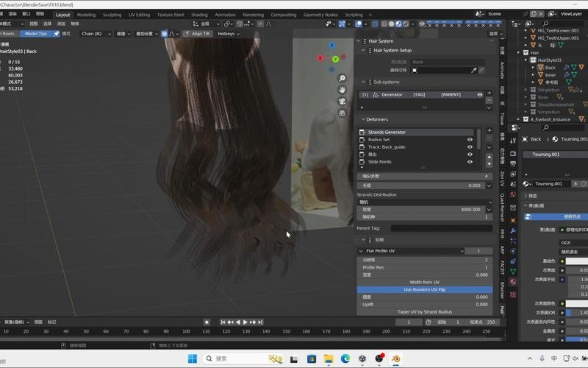Adjust density value 4000.000 field
Screen dimensions: 588x368
(x=421, y=210)
